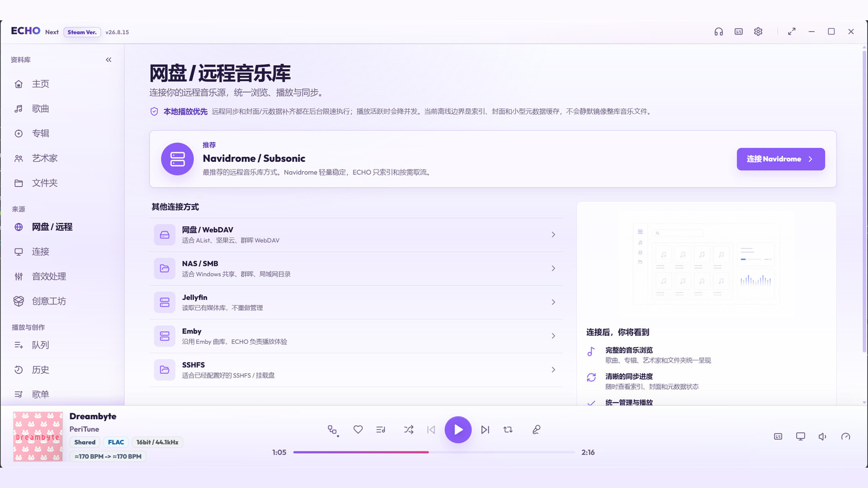868x488 pixels.
Task: Click the clock icon beside 历史
Action: pyautogui.click(x=19, y=370)
